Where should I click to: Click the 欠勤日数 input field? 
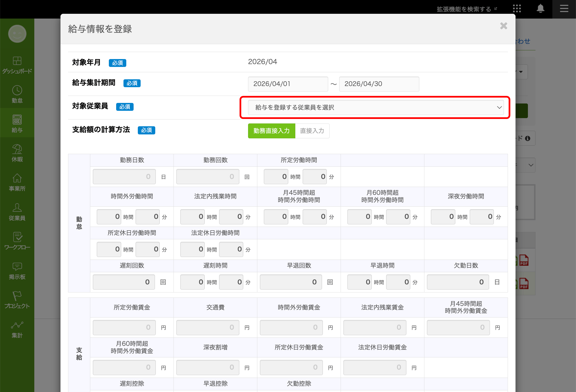point(458,282)
